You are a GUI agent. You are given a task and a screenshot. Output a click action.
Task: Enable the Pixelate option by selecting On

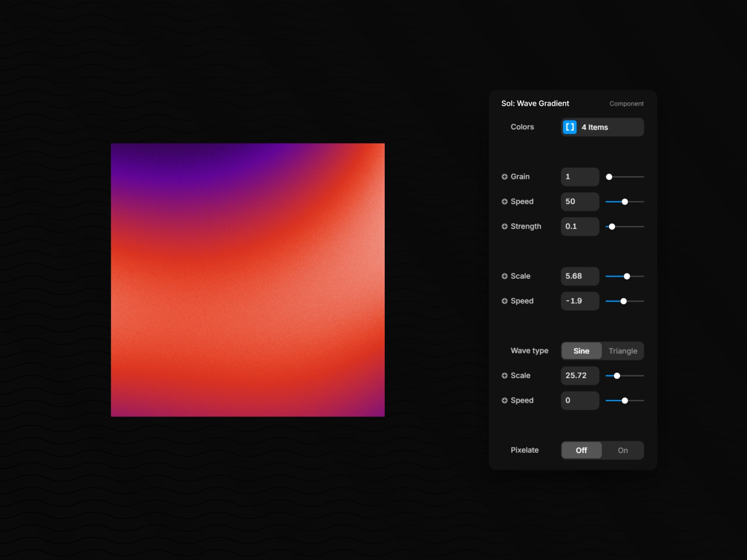pyautogui.click(x=622, y=450)
